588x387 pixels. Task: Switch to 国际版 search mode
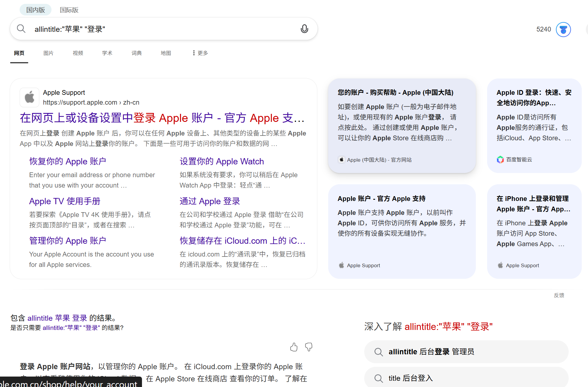[x=69, y=10]
